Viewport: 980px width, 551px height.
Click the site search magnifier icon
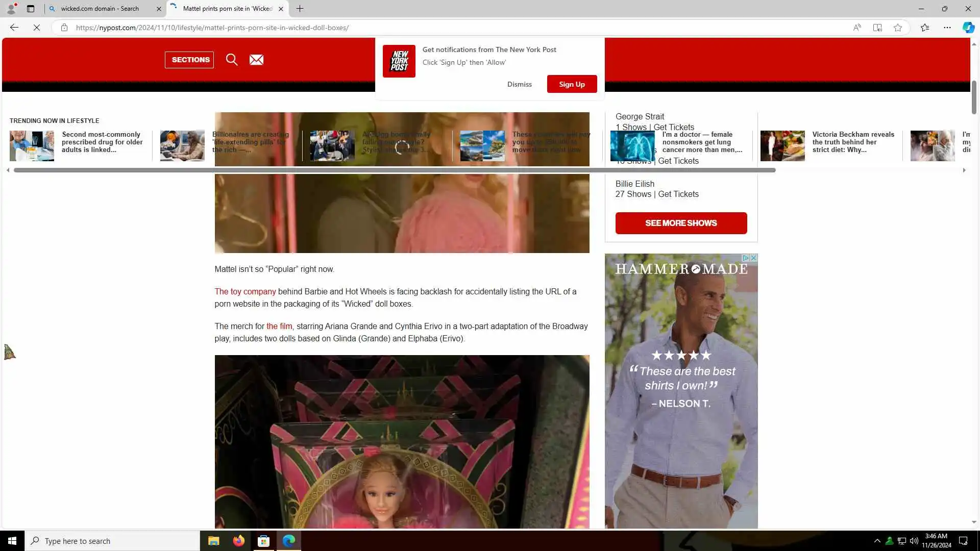click(x=232, y=60)
